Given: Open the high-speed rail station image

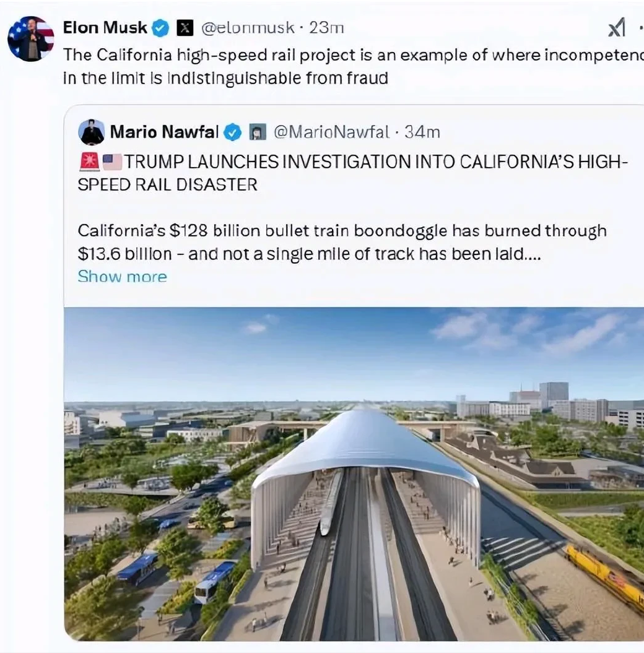Looking at the screenshot, I should 354,474.
